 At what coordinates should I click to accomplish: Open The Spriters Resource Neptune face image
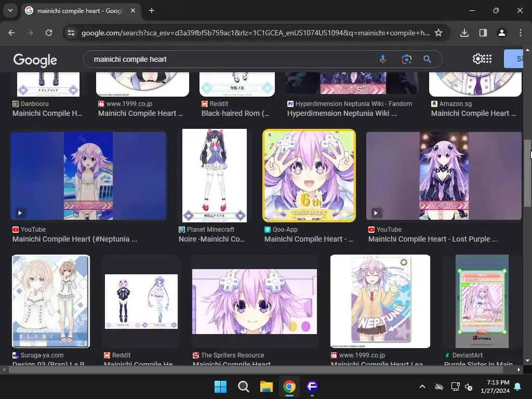coord(255,302)
